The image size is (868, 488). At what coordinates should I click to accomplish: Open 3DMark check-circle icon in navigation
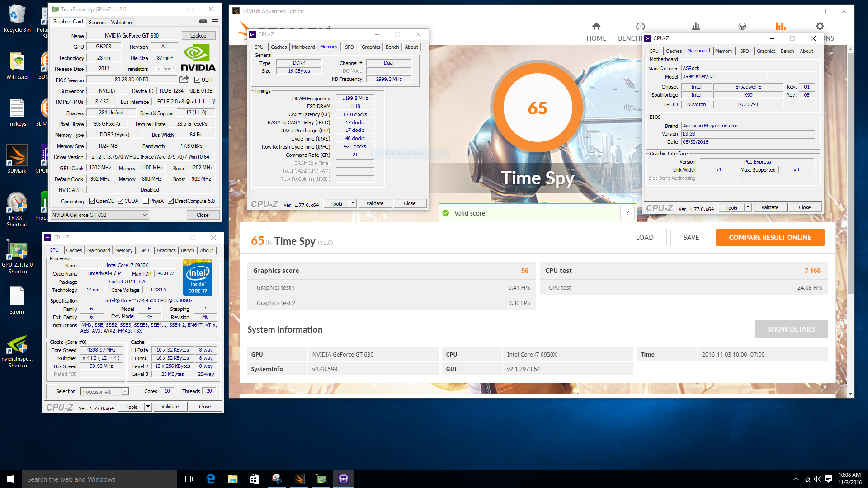pos(742,26)
